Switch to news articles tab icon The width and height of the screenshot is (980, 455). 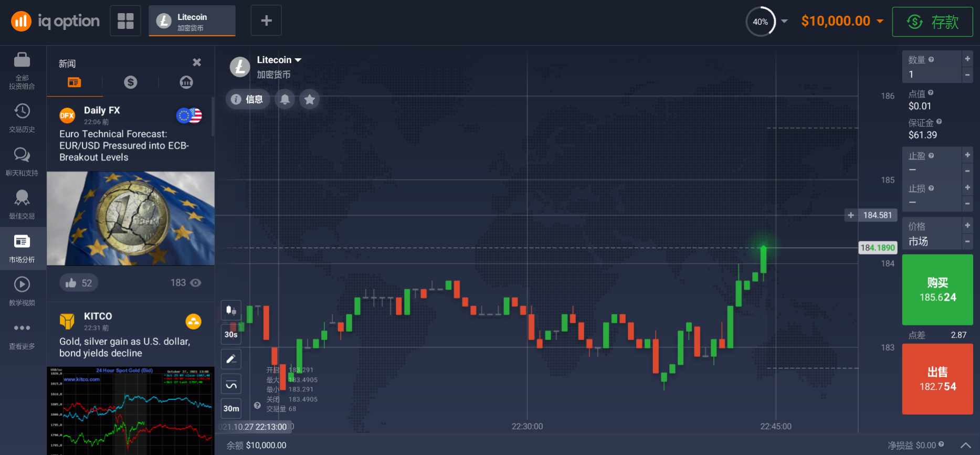click(75, 82)
